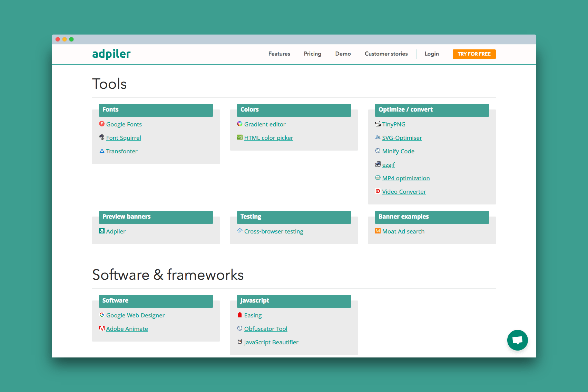The width and height of the screenshot is (588, 392).
Task: Open the Google Web Designer link
Action: point(135,315)
